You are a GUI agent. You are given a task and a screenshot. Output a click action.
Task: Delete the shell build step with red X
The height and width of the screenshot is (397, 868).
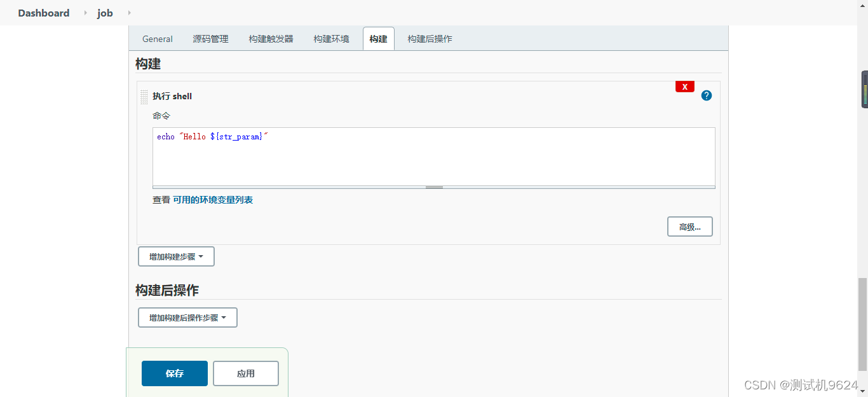coord(685,87)
